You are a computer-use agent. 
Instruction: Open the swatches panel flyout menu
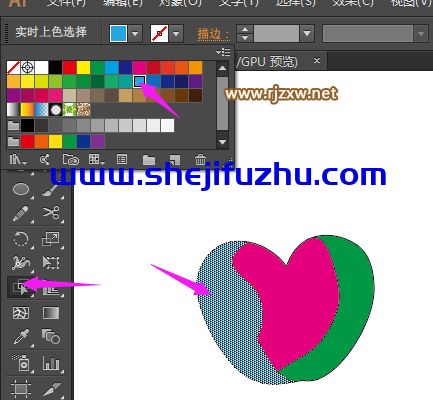click(223, 52)
